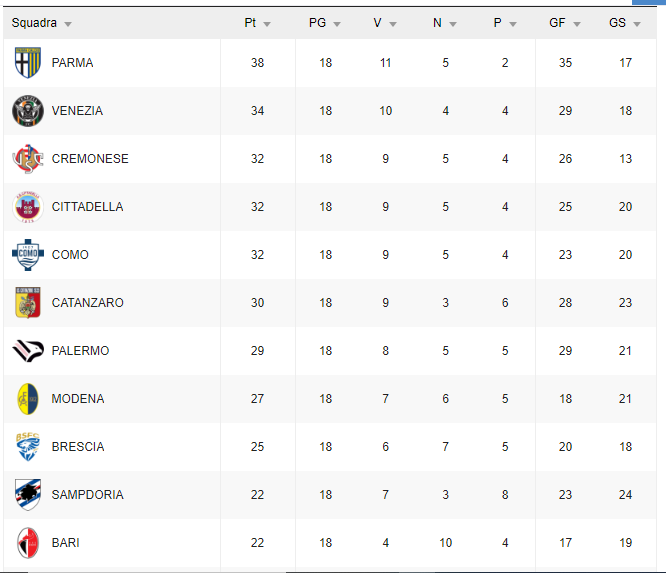Open the PARMA team name link
Image resolution: width=666 pixels, height=573 pixels.
pyautogui.click(x=72, y=63)
